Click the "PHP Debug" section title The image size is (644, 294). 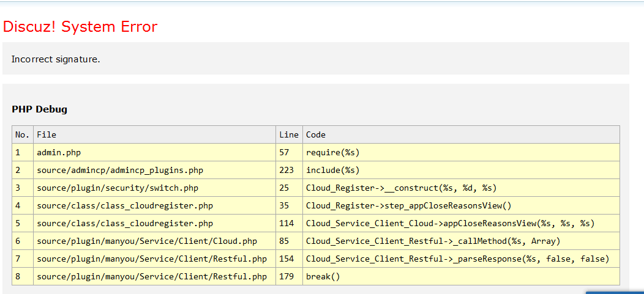39,109
